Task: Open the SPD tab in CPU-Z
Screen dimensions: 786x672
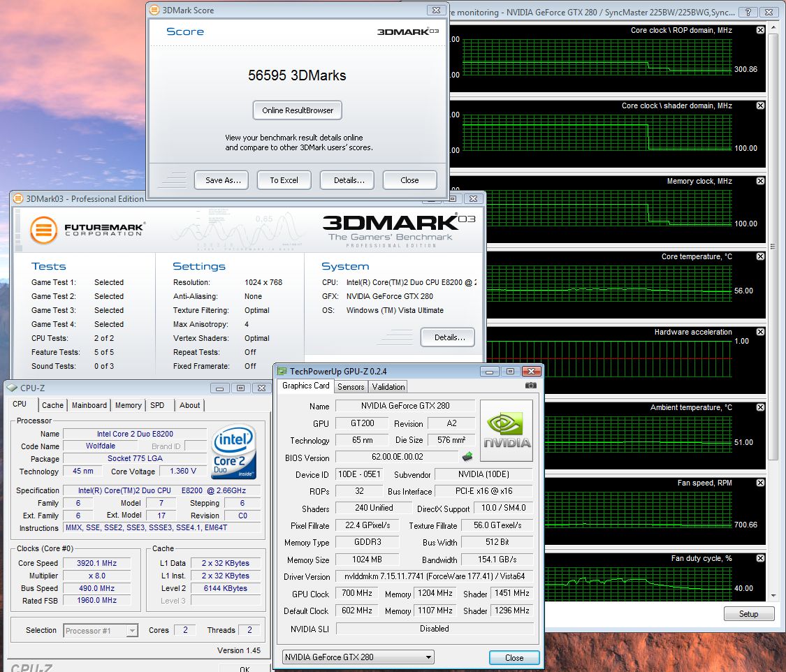Action: click(157, 405)
